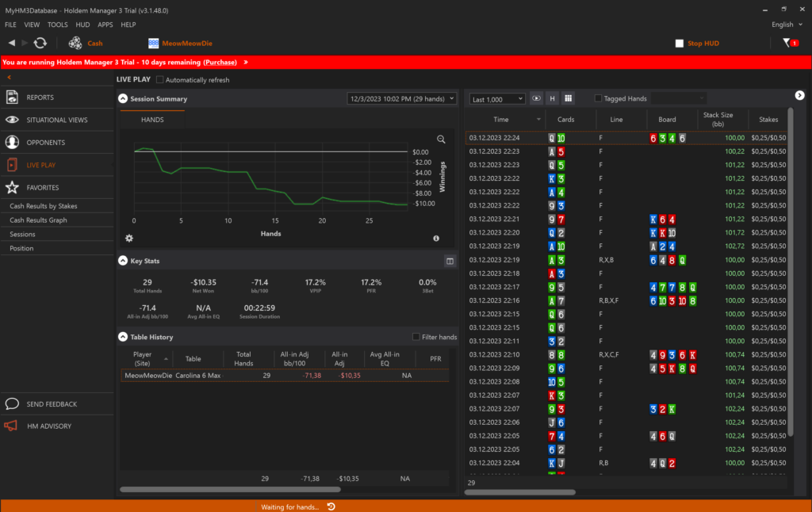Click the Cash poker chips icon
This screenshot has height=512, width=812.
point(75,43)
